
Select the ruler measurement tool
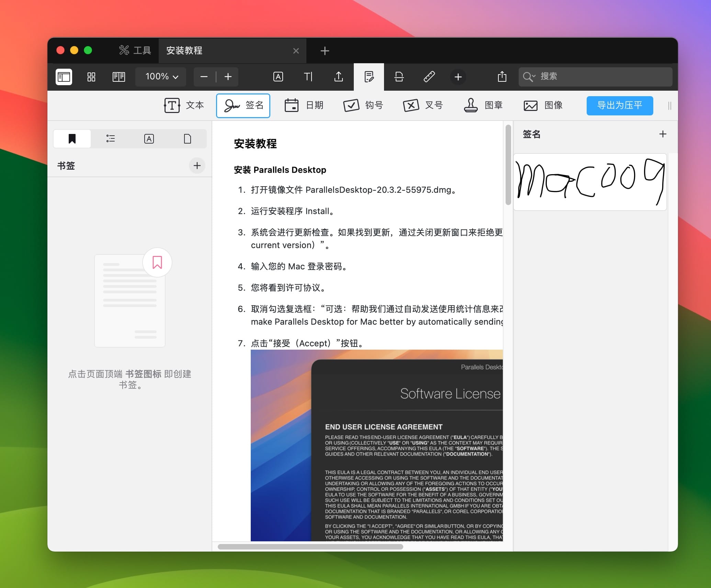[429, 77]
